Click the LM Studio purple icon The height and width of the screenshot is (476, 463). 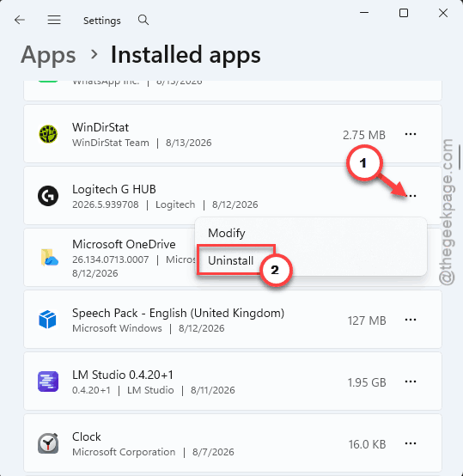click(48, 381)
